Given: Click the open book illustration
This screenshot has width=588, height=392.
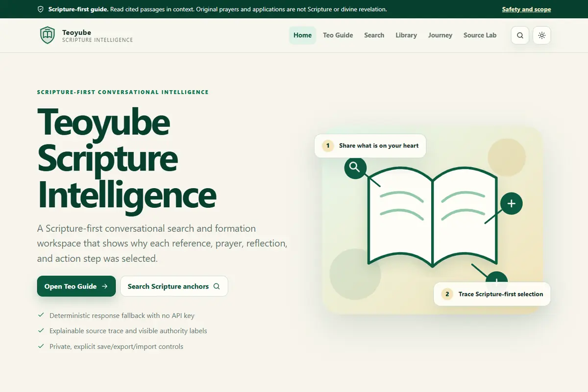Looking at the screenshot, I should tap(432, 217).
